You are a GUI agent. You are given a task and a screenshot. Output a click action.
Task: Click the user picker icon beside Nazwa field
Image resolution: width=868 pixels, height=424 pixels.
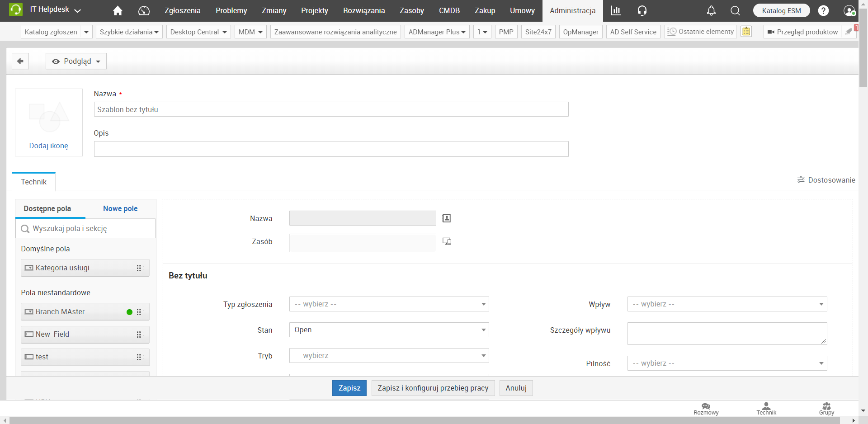pyautogui.click(x=446, y=218)
